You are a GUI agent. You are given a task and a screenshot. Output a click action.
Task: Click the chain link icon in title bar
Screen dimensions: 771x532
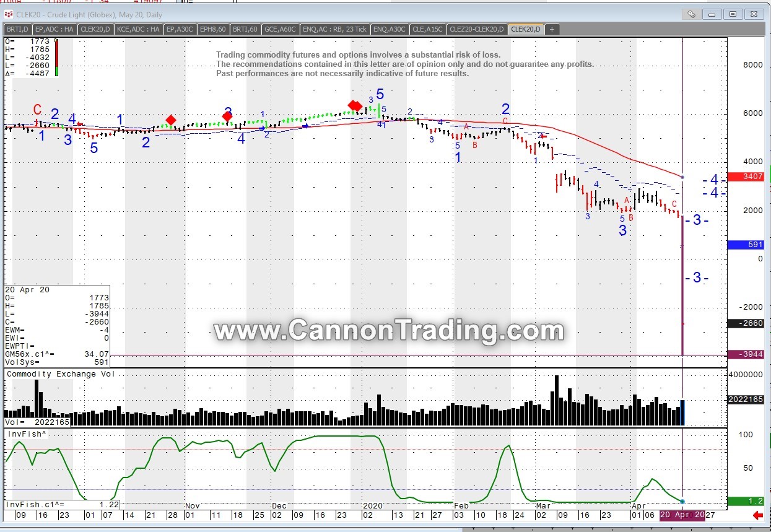point(691,14)
